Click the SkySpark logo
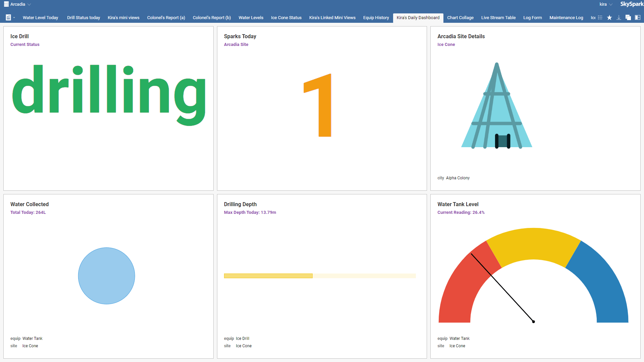The width and height of the screenshot is (644, 362). [632, 4]
